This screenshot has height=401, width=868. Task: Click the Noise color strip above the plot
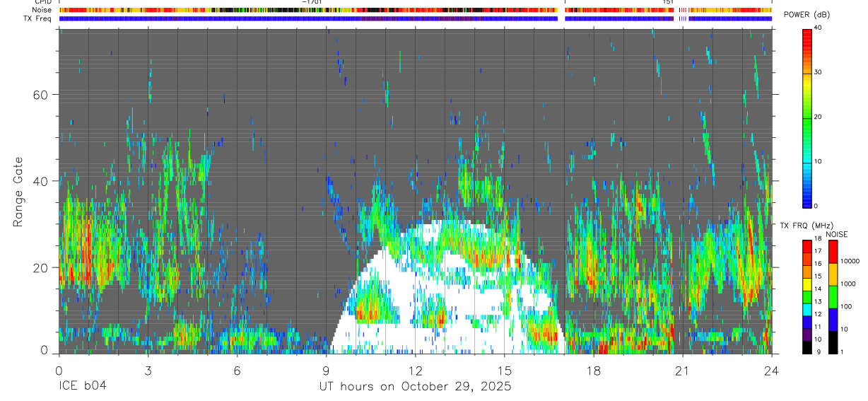(x=415, y=11)
